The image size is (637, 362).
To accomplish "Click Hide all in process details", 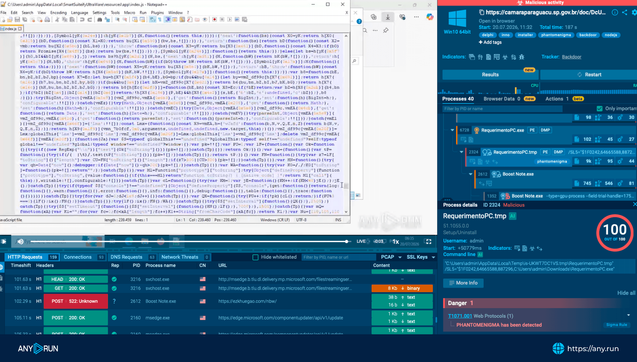I will (626, 293).
